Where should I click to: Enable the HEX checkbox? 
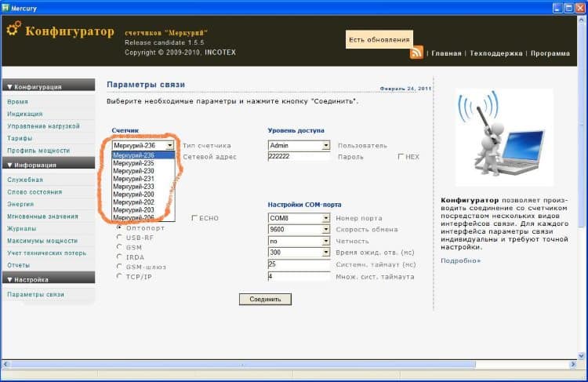coord(401,157)
